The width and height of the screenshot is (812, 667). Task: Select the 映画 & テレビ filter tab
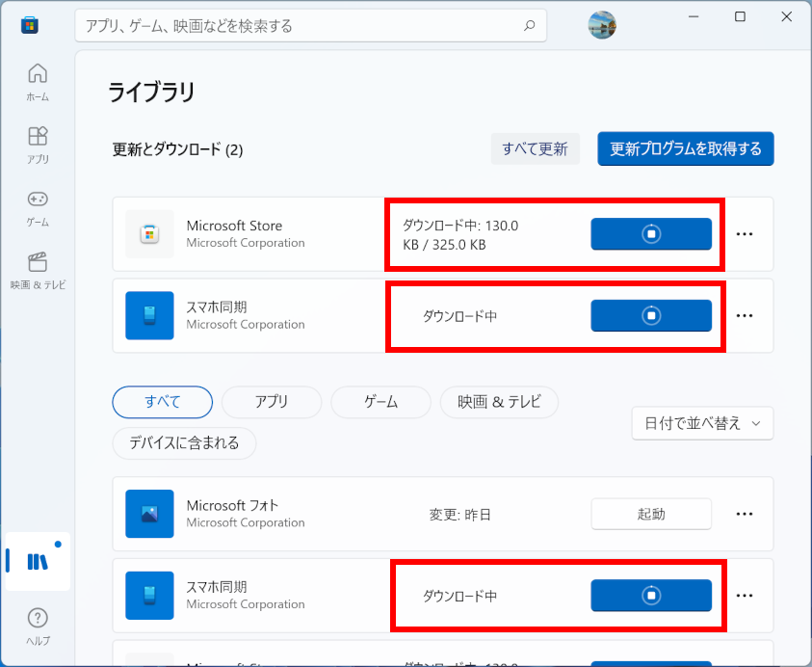(x=499, y=402)
